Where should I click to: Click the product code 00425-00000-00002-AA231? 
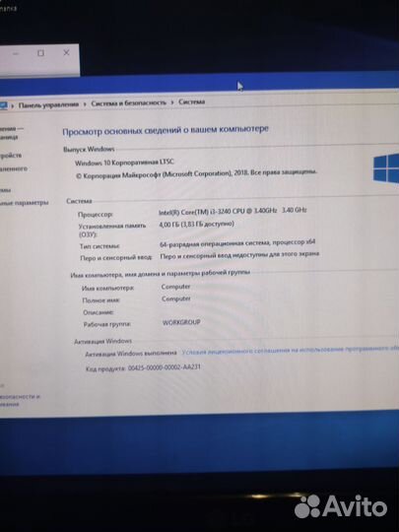pos(165,367)
